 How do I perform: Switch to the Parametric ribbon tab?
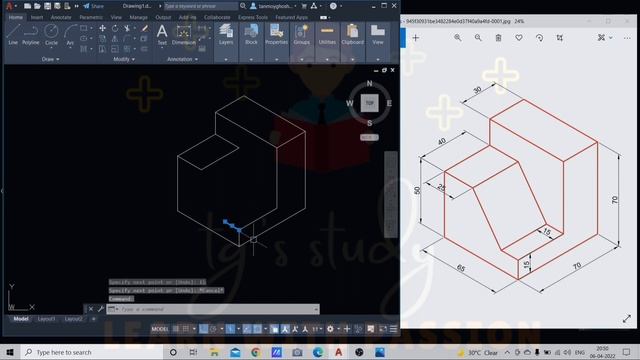click(91, 18)
